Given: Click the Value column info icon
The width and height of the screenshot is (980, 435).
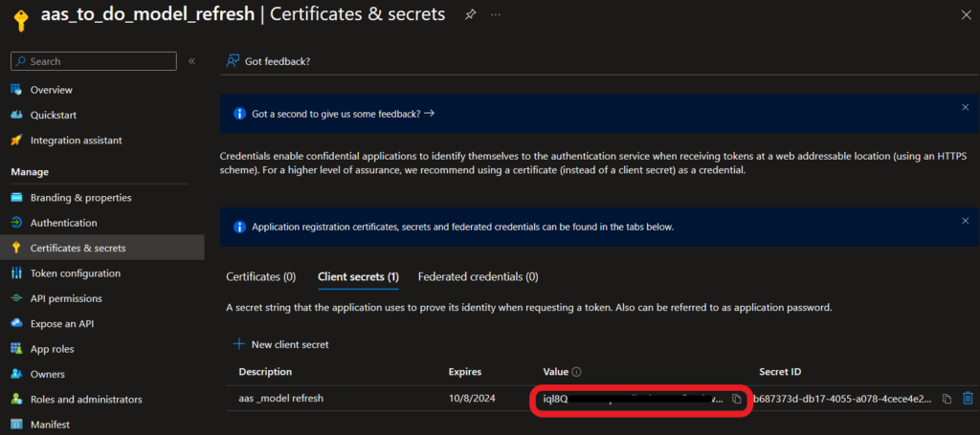Looking at the screenshot, I should pos(577,372).
